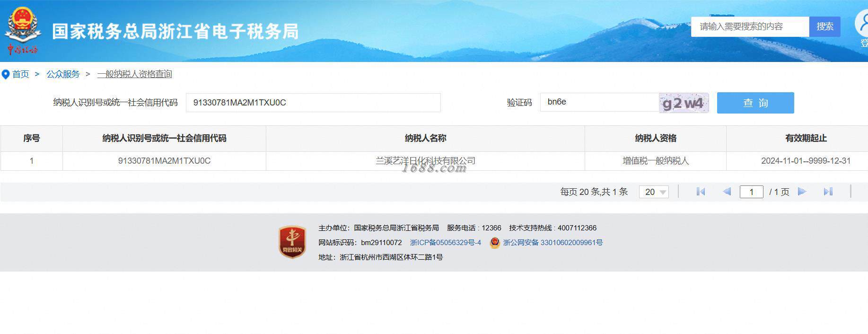Click the 服务电话 12366 text
This screenshot has width=868, height=334.
(474, 228)
